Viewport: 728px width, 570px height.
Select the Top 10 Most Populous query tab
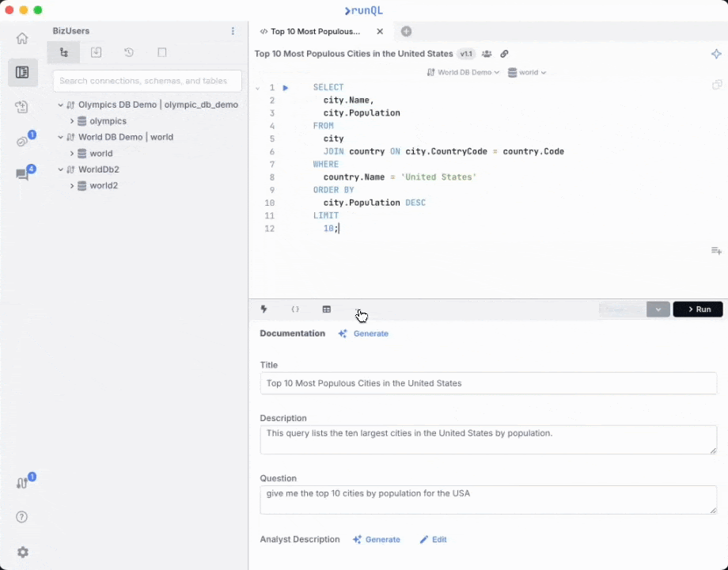(x=315, y=32)
